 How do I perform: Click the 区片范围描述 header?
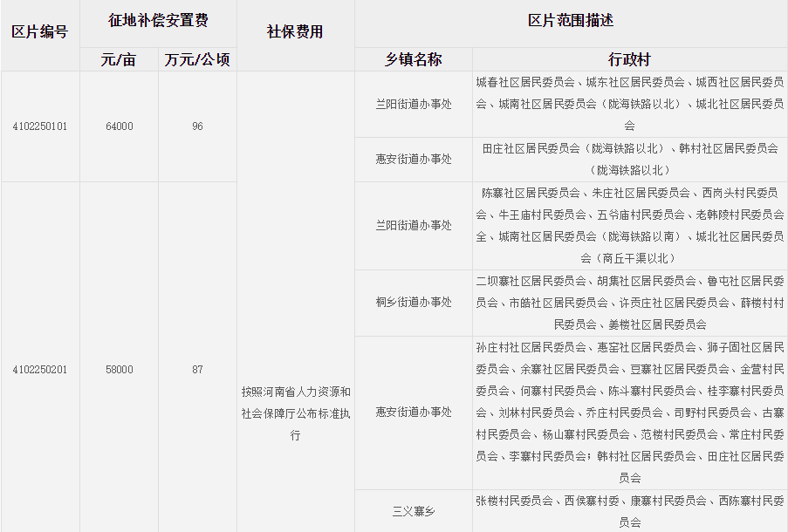[571, 21]
